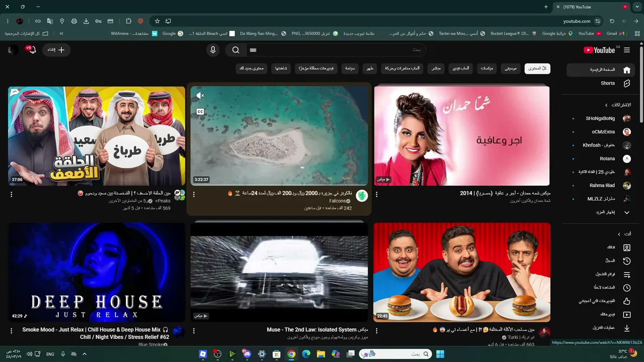The image size is (644, 362).
Task: Open the YouTube account avatar menu
Action: coord(13,50)
